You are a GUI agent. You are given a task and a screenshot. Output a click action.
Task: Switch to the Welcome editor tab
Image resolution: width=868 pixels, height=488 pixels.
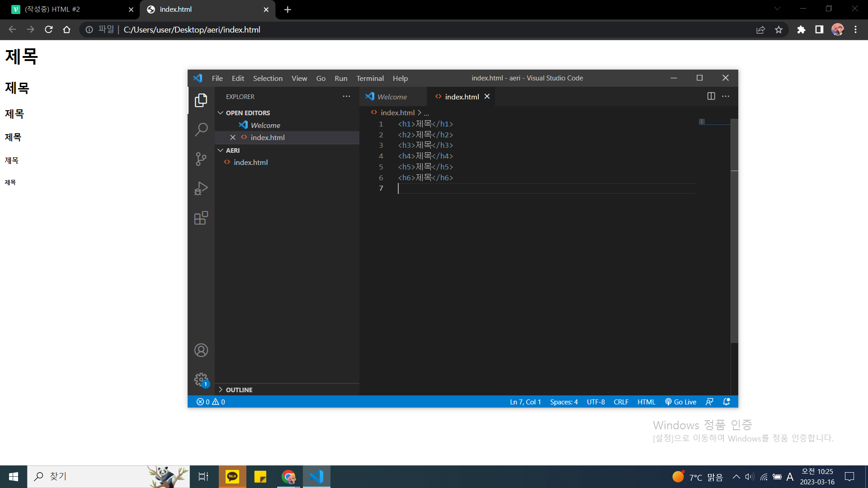[392, 97]
